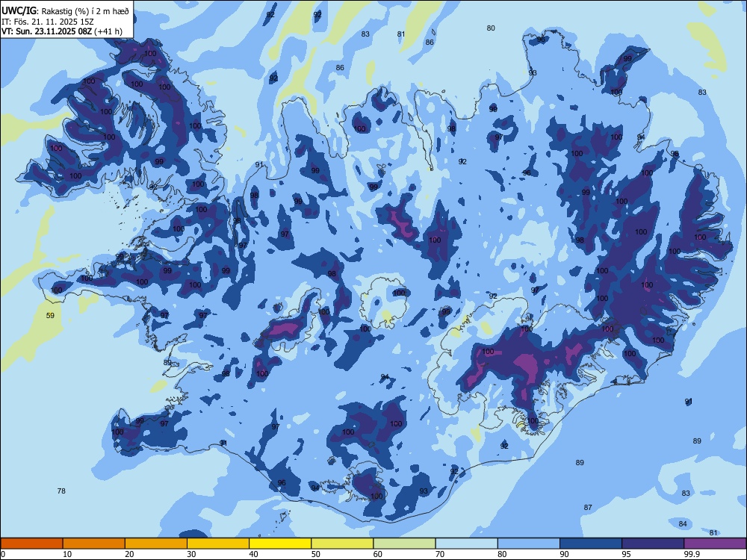Click the purple above-99.9 legend swatch
The height and width of the screenshot is (560, 747).
tap(715, 544)
